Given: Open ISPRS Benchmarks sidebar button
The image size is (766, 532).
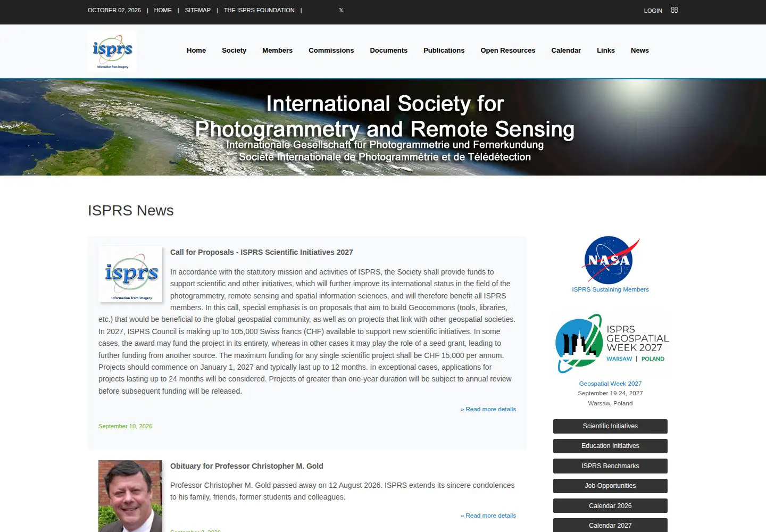Looking at the screenshot, I should click(x=611, y=466).
